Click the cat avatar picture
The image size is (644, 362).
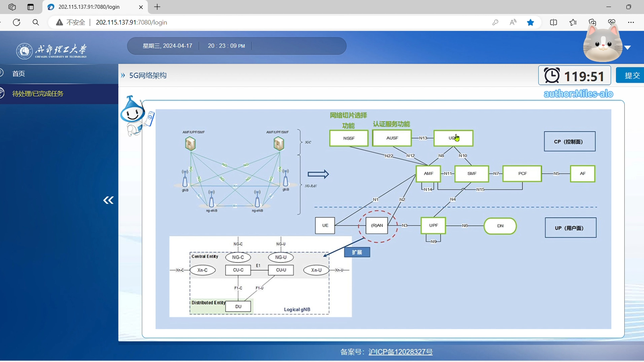603,44
